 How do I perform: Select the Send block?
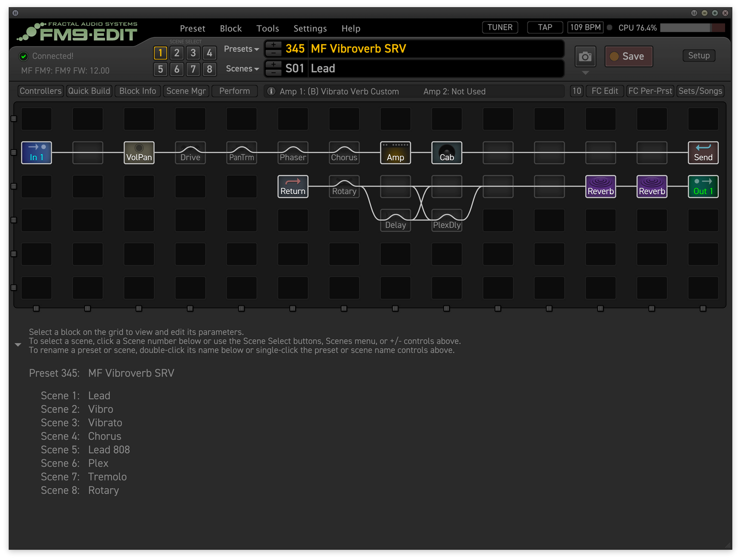point(703,153)
